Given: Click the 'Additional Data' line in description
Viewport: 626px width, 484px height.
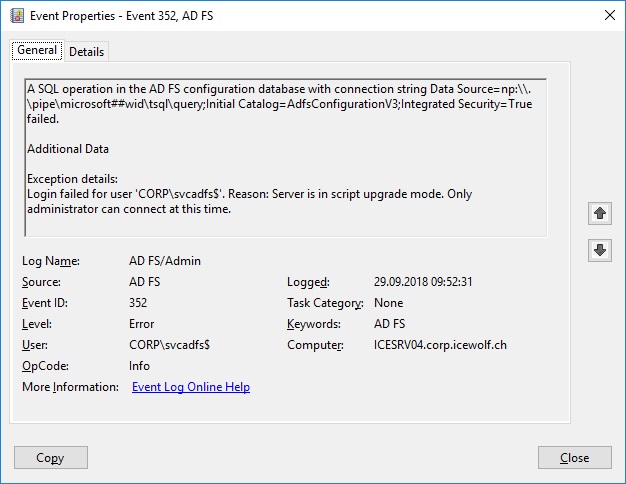Looking at the screenshot, I should click(x=68, y=149).
